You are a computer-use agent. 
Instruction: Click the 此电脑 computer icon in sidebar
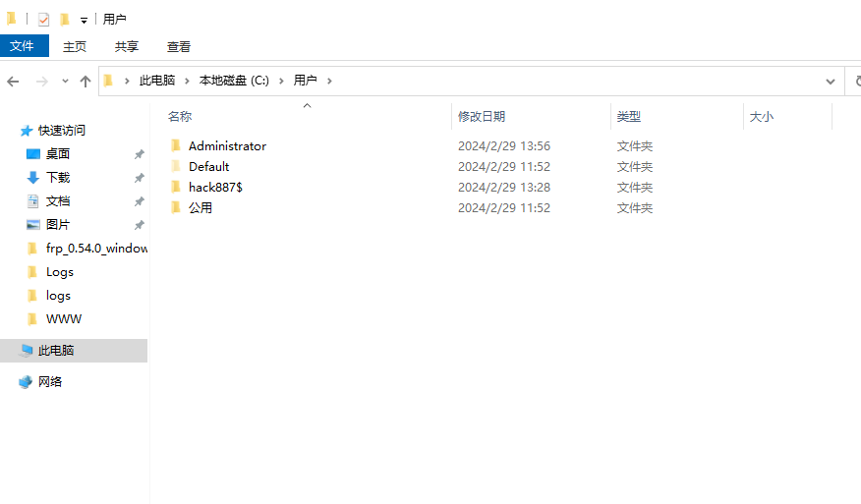(26, 351)
